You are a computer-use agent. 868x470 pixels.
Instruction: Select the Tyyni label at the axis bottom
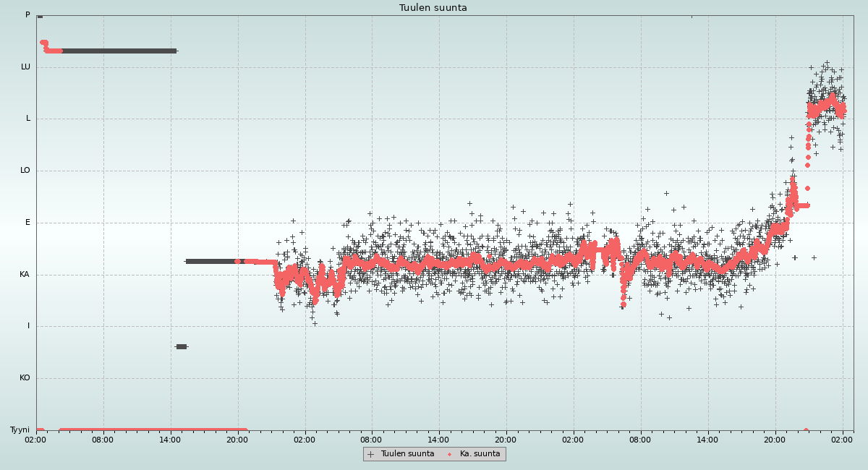tap(20, 430)
